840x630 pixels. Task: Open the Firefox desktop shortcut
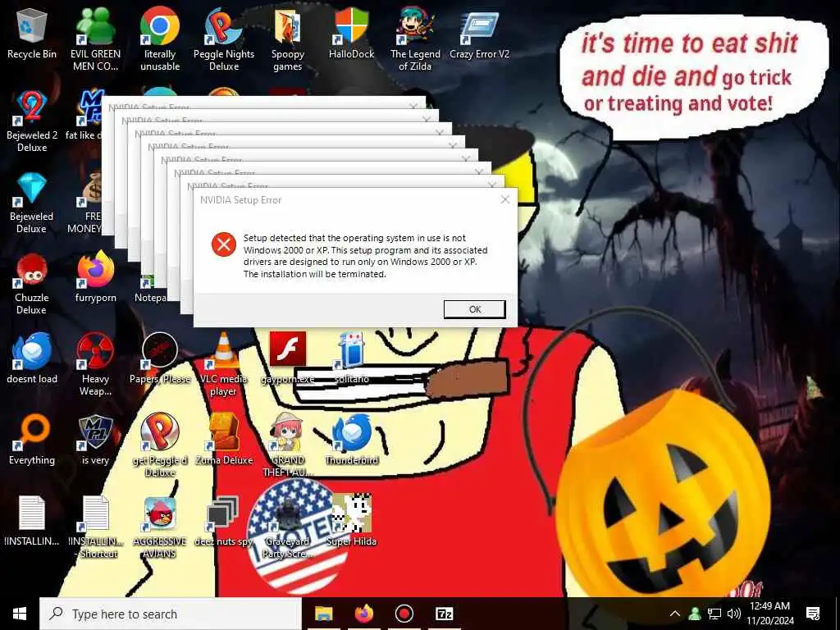95,276
